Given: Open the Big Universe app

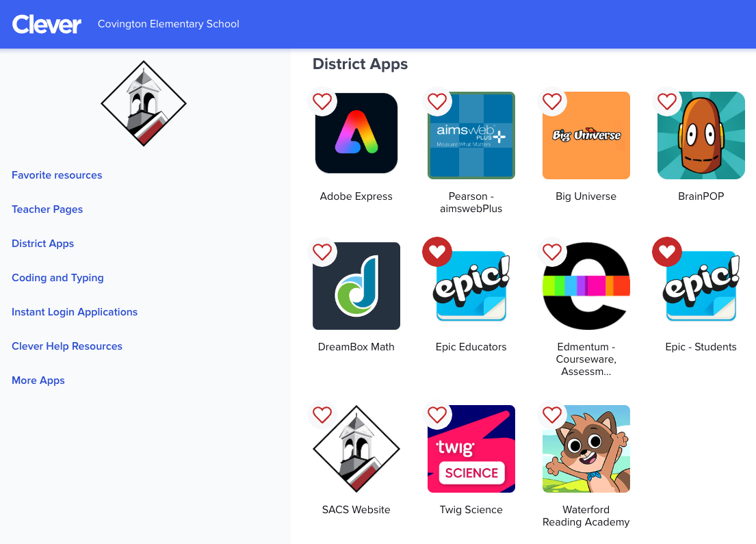Looking at the screenshot, I should click(586, 135).
